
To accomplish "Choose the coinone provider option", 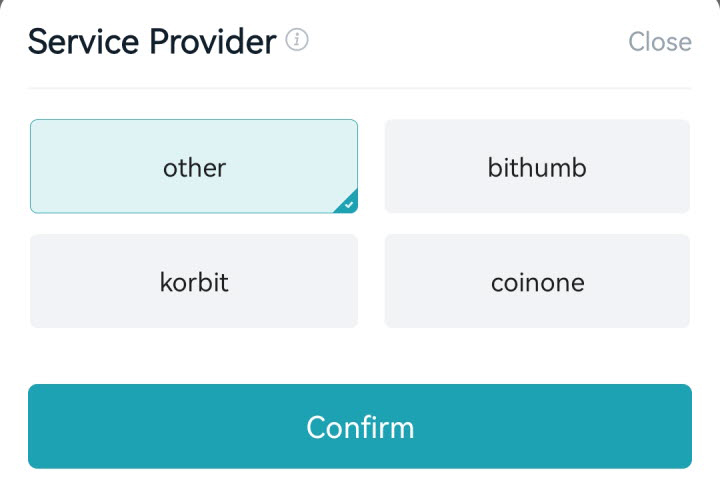I will (537, 281).
